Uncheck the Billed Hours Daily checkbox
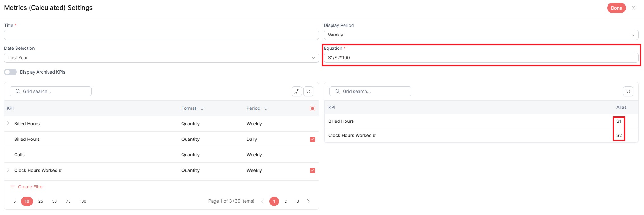Image resolution: width=644 pixels, height=215 pixels. point(312,140)
